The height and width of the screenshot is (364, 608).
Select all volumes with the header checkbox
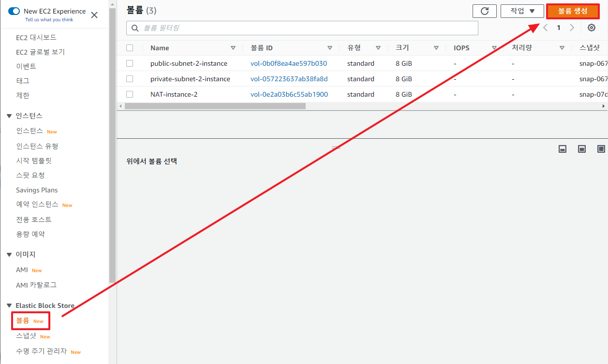tap(129, 48)
